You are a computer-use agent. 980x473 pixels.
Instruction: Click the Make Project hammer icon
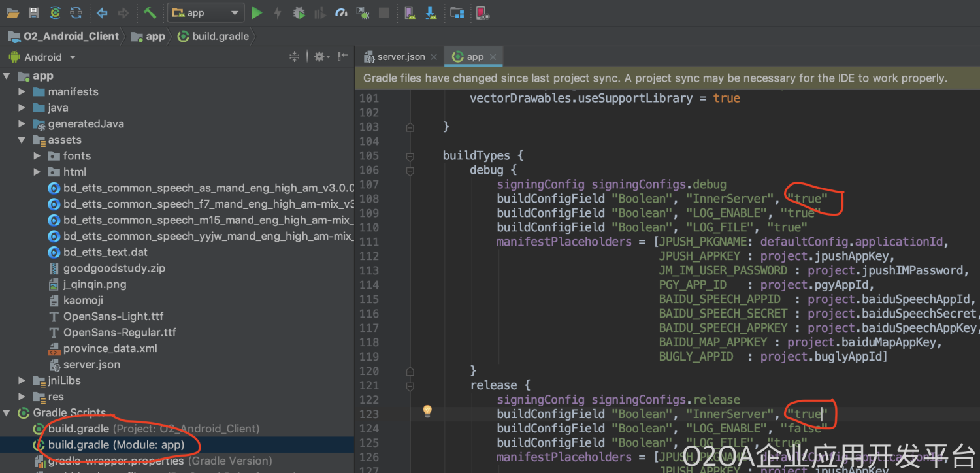coord(150,12)
